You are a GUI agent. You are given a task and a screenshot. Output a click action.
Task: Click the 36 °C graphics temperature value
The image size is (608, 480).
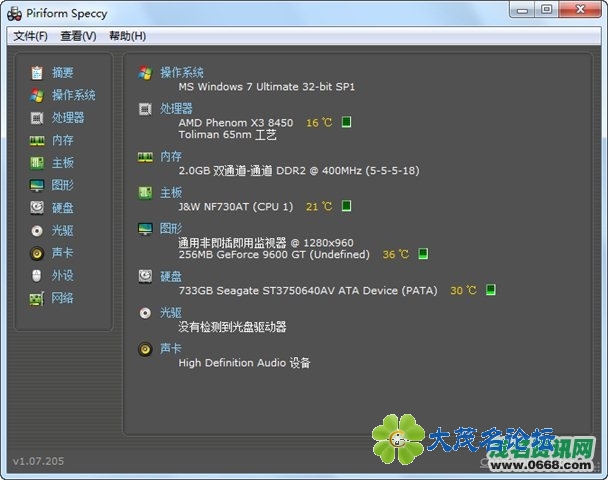[x=396, y=254]
